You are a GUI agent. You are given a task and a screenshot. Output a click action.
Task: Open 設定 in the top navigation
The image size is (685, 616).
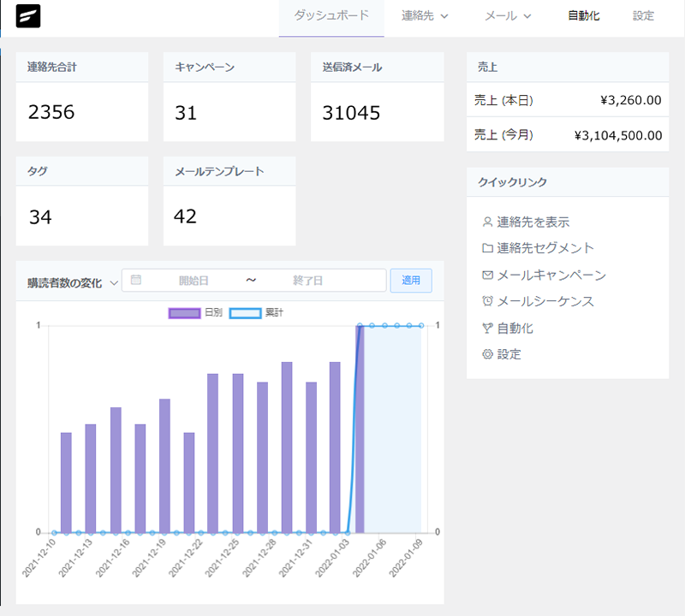coord(644,16)
